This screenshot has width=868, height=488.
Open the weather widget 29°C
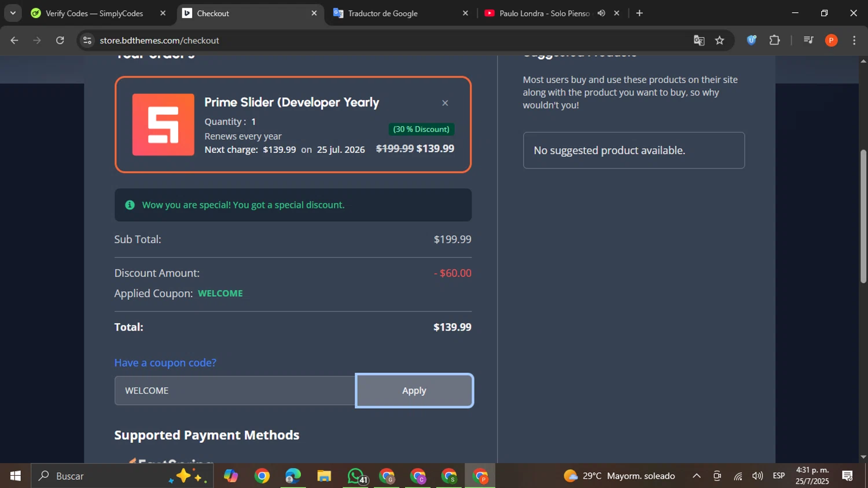click(619, 476)
